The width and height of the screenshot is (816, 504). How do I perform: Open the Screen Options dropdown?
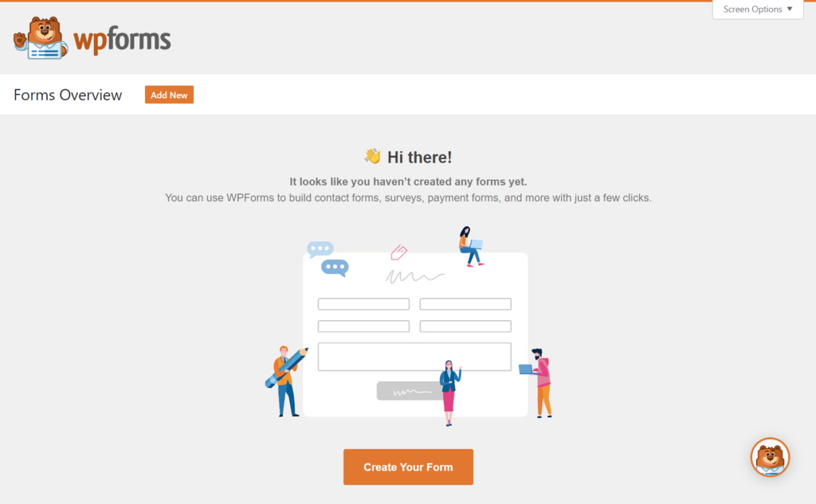point(758,10)
